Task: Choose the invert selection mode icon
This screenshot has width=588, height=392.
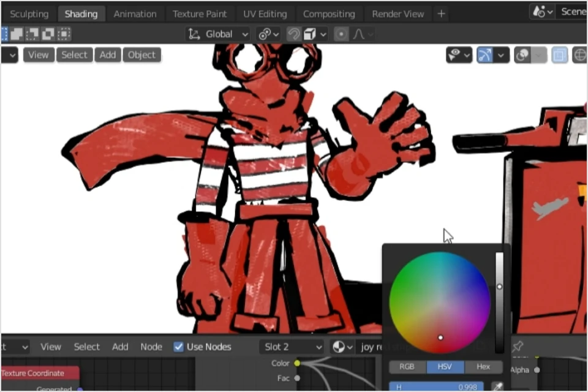Action: (48, 34)
